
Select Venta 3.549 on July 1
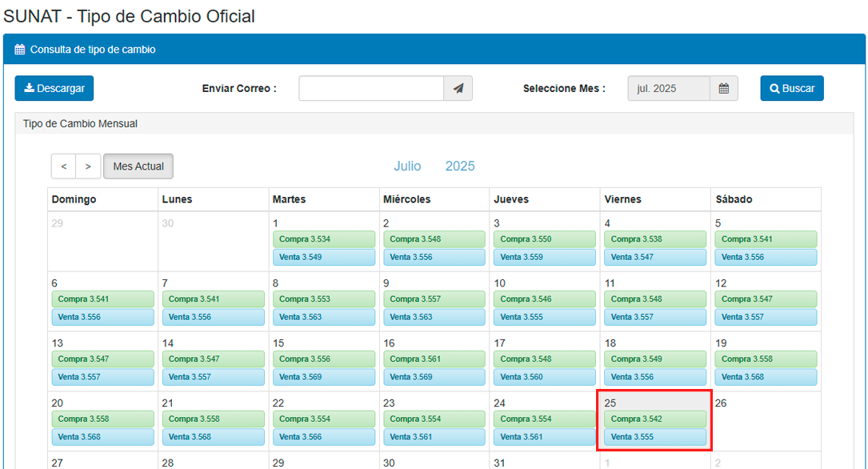click(324, 257)
